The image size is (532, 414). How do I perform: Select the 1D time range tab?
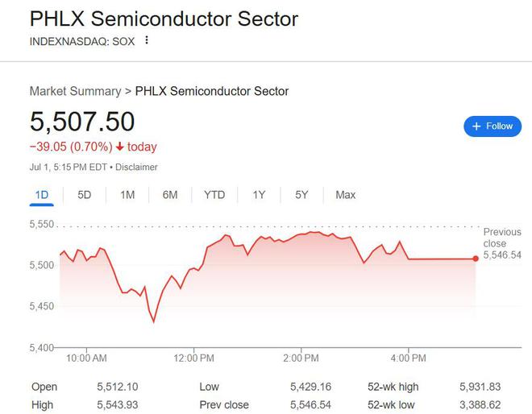(43, 195)
